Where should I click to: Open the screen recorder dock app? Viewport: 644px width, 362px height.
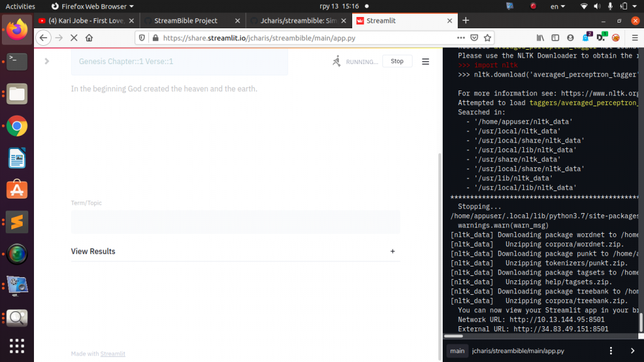coord(17,286)
